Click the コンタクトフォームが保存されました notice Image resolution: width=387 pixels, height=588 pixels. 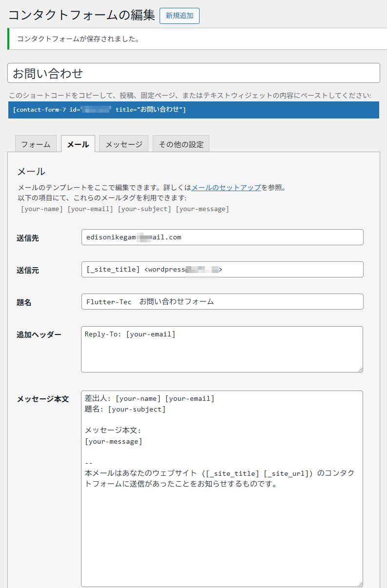[x=78, y=39]
